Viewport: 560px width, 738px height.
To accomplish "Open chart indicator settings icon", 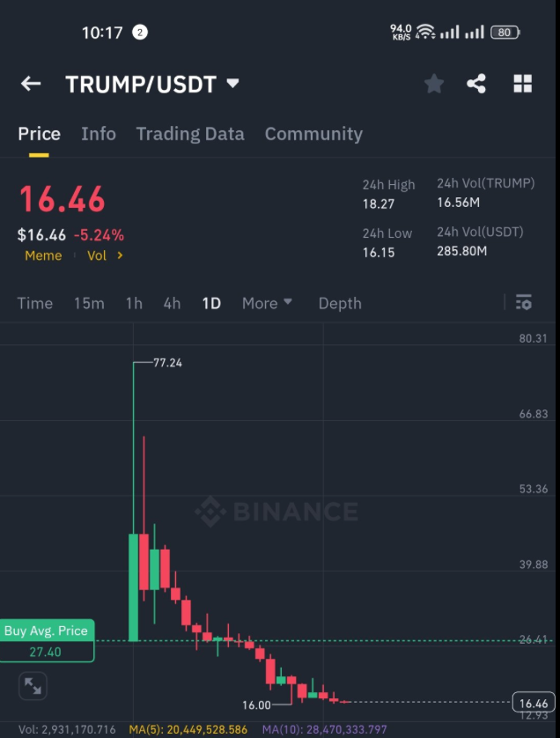I will click(523, 302).
